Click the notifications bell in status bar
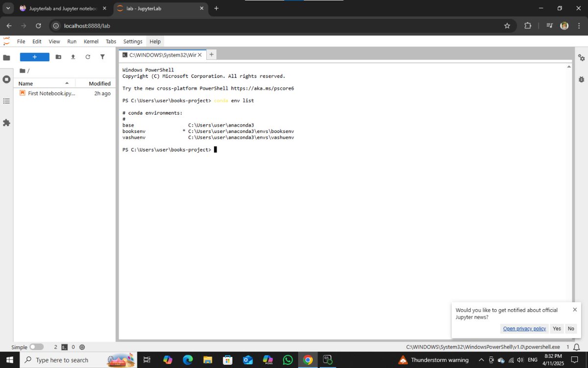The height and width of the screenshot is (368, 588). 577,347
